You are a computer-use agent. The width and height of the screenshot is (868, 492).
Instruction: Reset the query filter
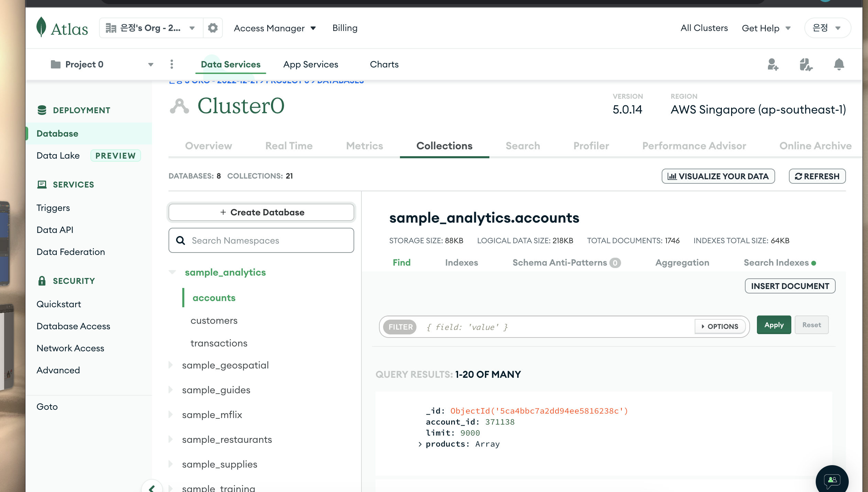(812, 325)
